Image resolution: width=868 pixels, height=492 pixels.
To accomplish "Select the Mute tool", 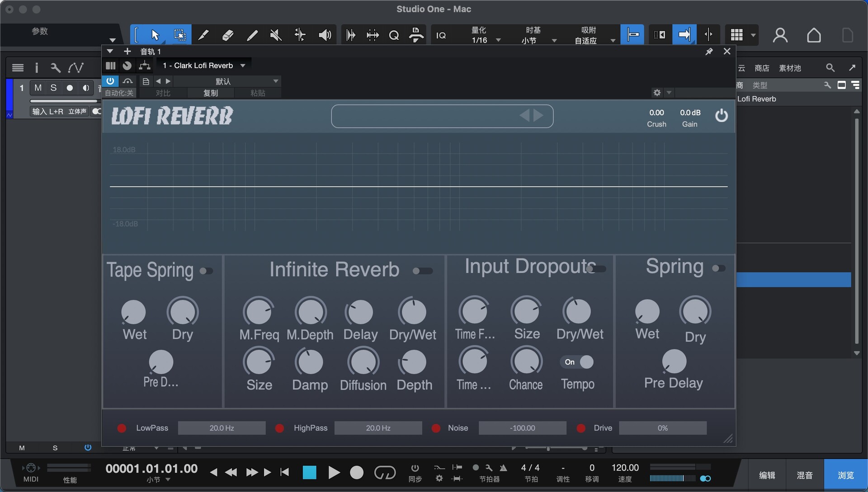I will pyautogui.click(x=276, y=35).
